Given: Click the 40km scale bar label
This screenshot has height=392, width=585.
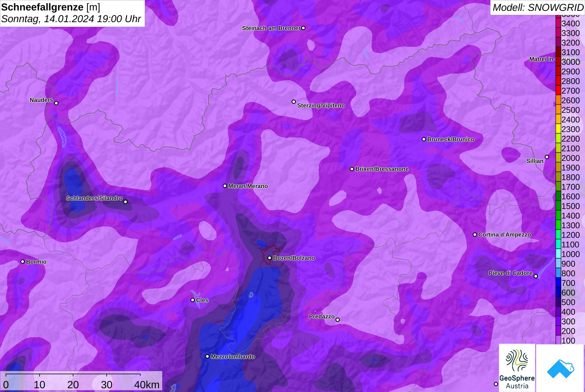Looking at the screenshot, I should 147,384.
